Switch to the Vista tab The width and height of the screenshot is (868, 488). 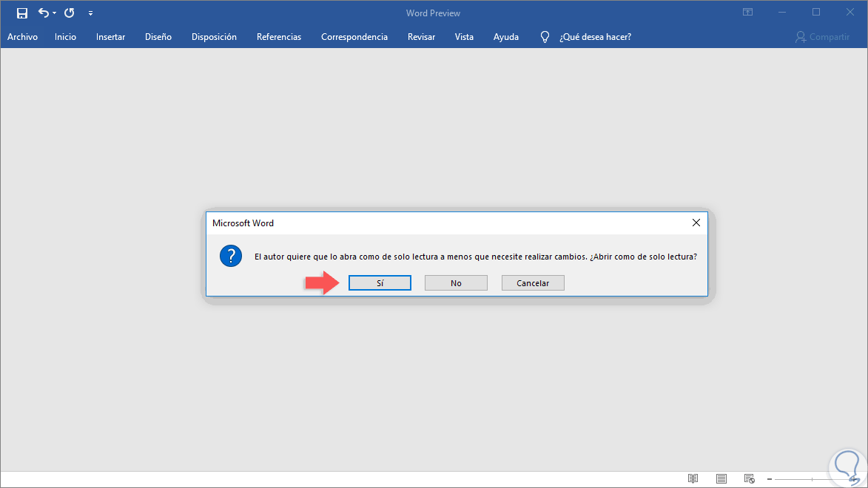coord(464,36)
